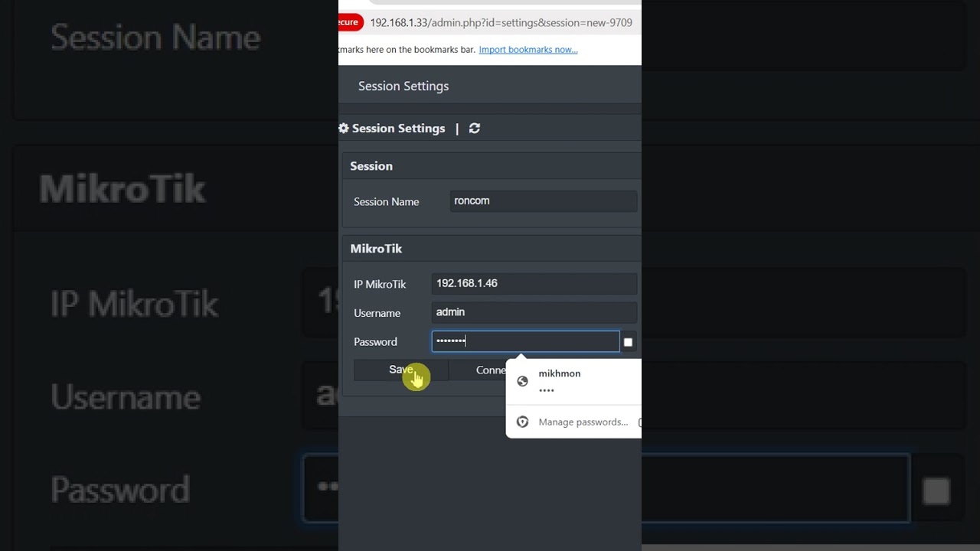Click the Session Name label
Viewport: 980px width, 551px height.
[387, 202]
